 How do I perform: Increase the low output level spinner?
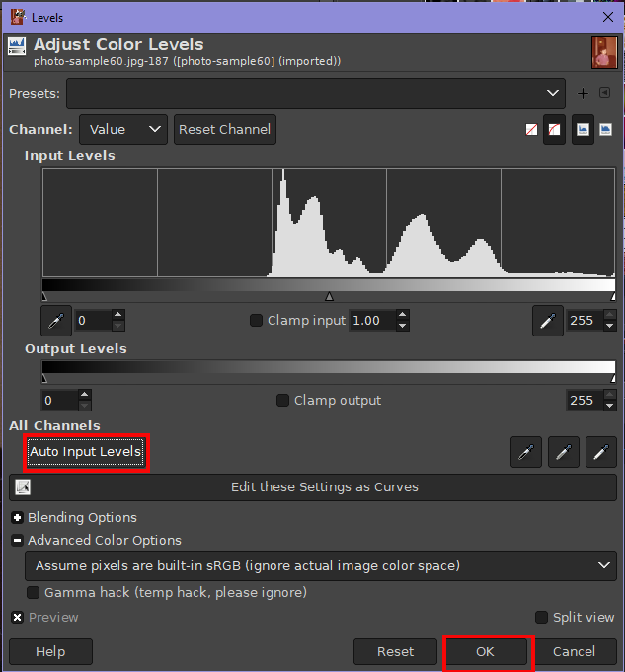coord(85,395)
